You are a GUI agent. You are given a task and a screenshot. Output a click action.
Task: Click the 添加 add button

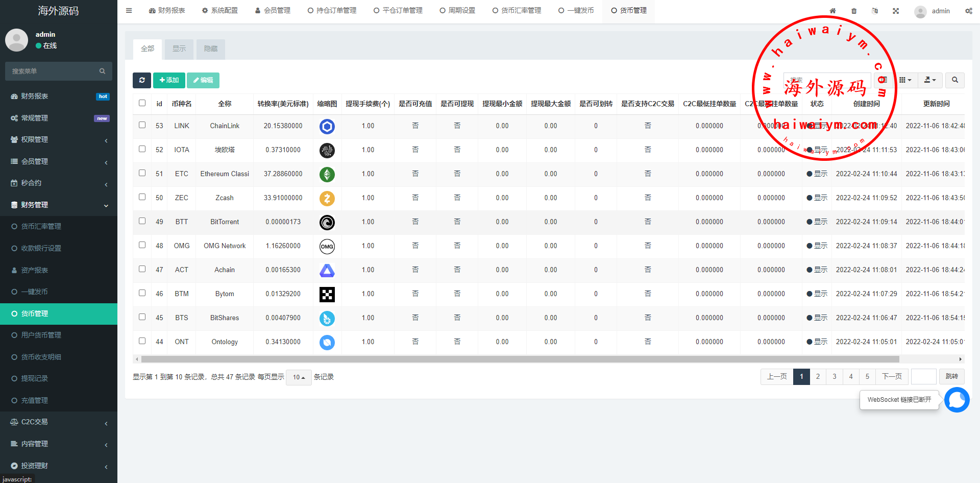click(x=169, y=80)
